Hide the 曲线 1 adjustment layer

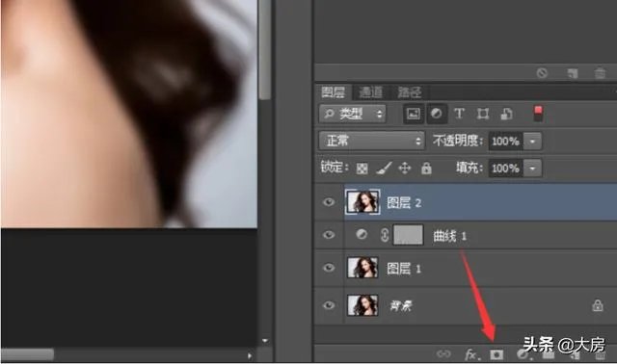pos(328,235)
